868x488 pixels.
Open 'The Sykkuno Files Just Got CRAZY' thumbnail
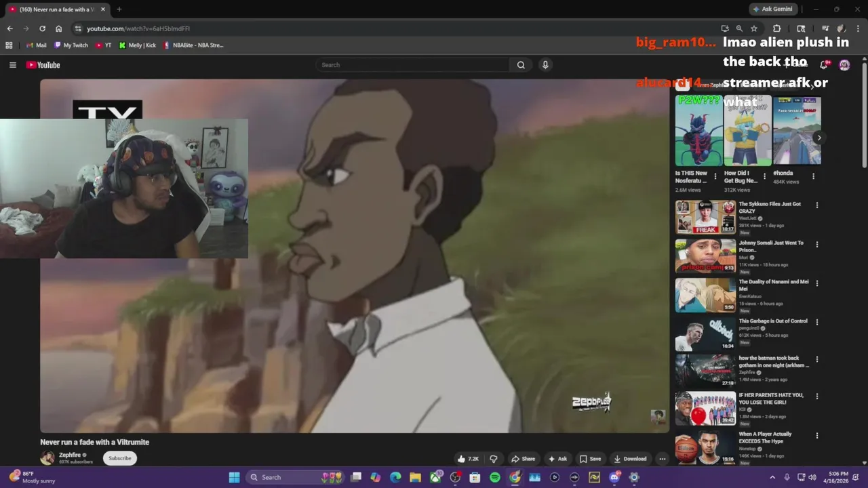tap(705, 217)
